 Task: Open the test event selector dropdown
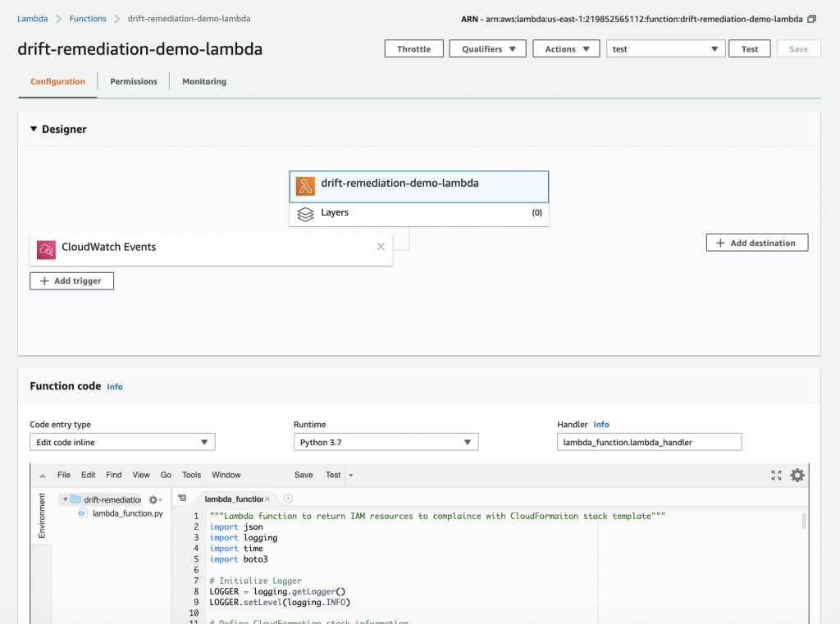coord(665,48)
